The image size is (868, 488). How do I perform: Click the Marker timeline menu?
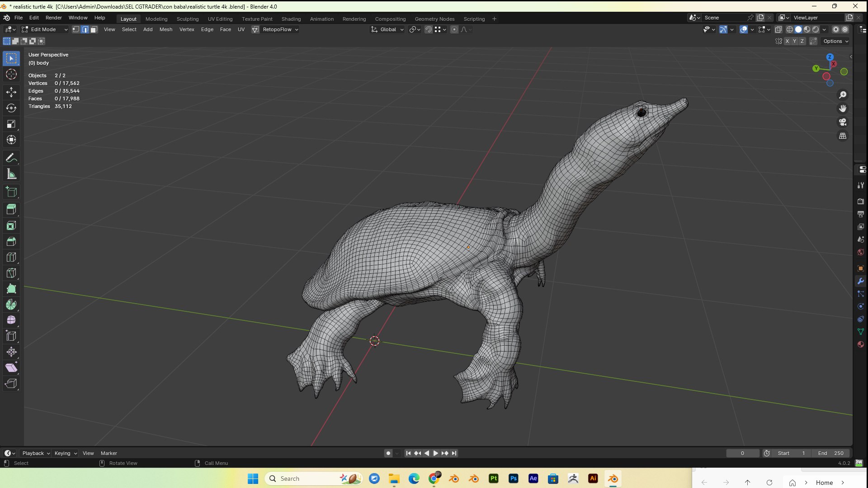click(x=108, y=453)
